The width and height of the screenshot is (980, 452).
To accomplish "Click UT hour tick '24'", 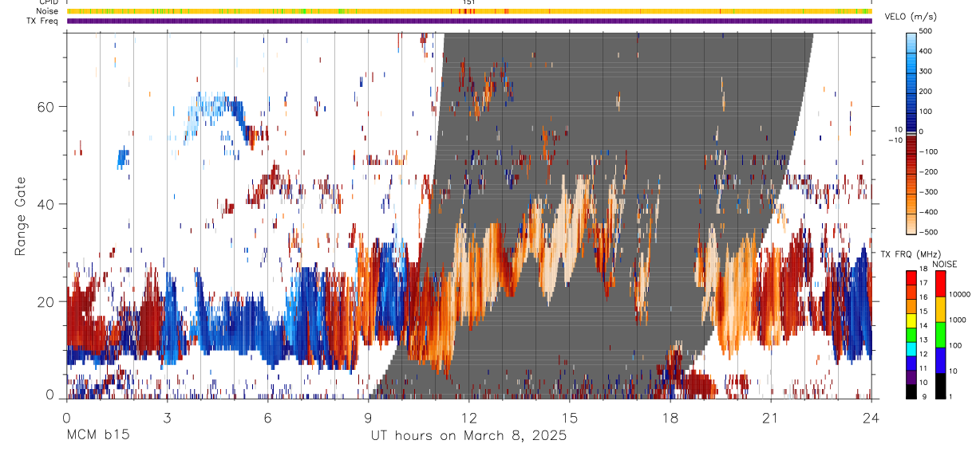I will pos(871,416).
